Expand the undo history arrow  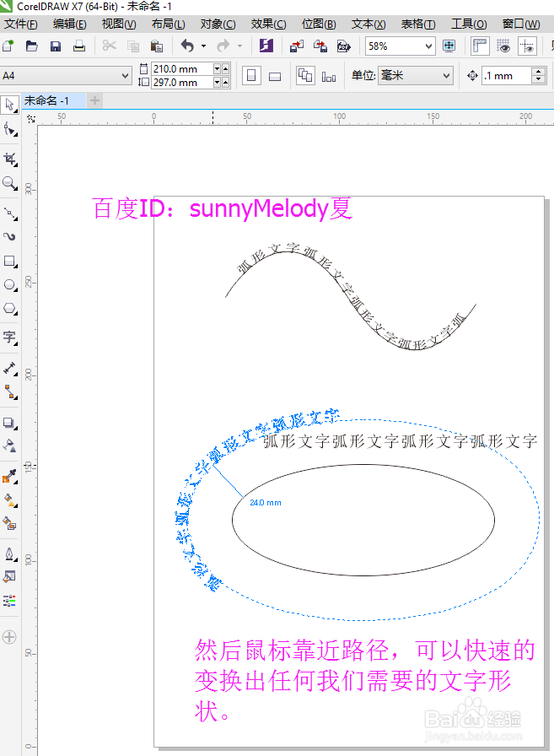204,46
